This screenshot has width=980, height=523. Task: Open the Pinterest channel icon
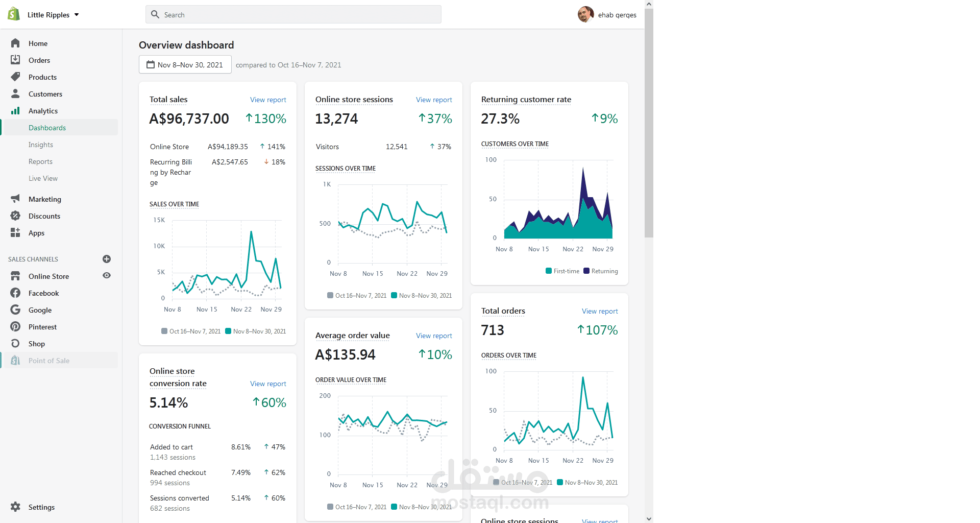[x=15, y=326]
